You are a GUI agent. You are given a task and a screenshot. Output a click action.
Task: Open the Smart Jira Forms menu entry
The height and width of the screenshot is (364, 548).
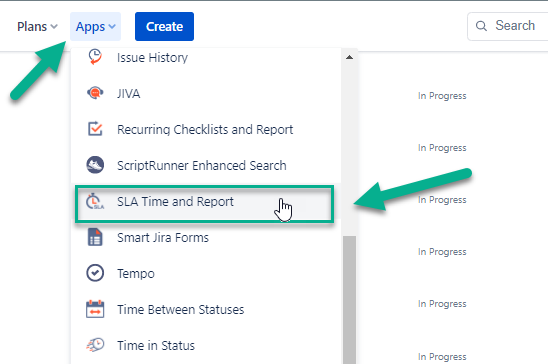click(x=206, y=238)
